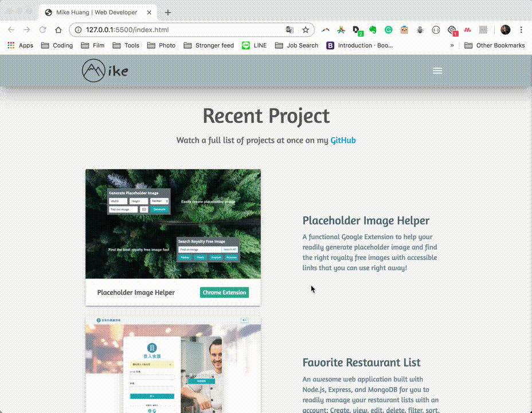The height and width of the screenshot is (413, 532).
Task: Click the translate page icon
Action: click(x=290, y=30)
